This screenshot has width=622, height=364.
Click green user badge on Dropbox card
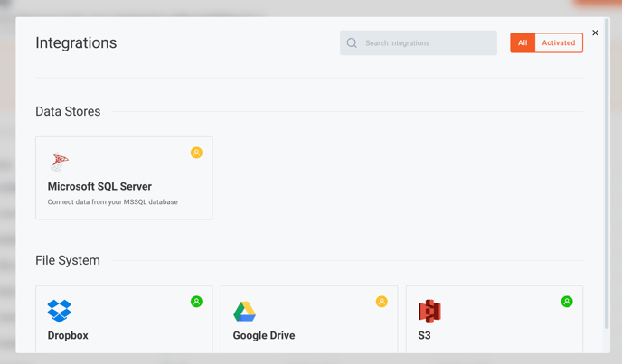[x=196, y=302]
